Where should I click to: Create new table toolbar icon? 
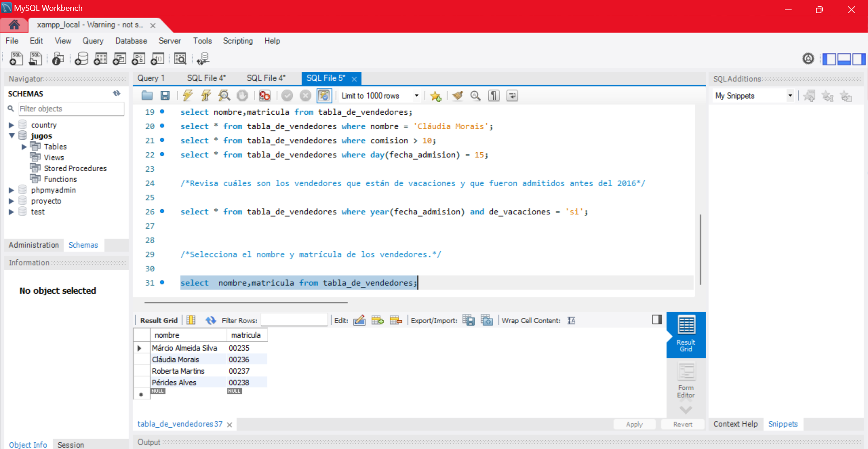(x=100, y=59)
